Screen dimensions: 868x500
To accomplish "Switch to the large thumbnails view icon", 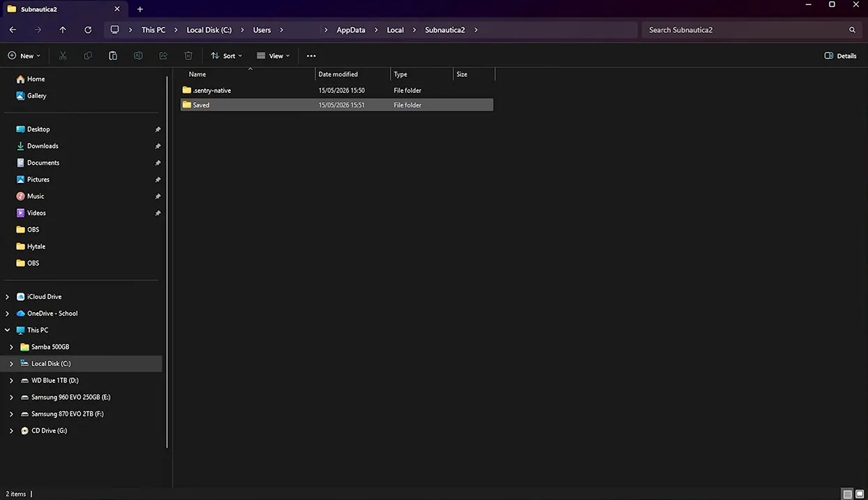I will (x=858, y=494).
